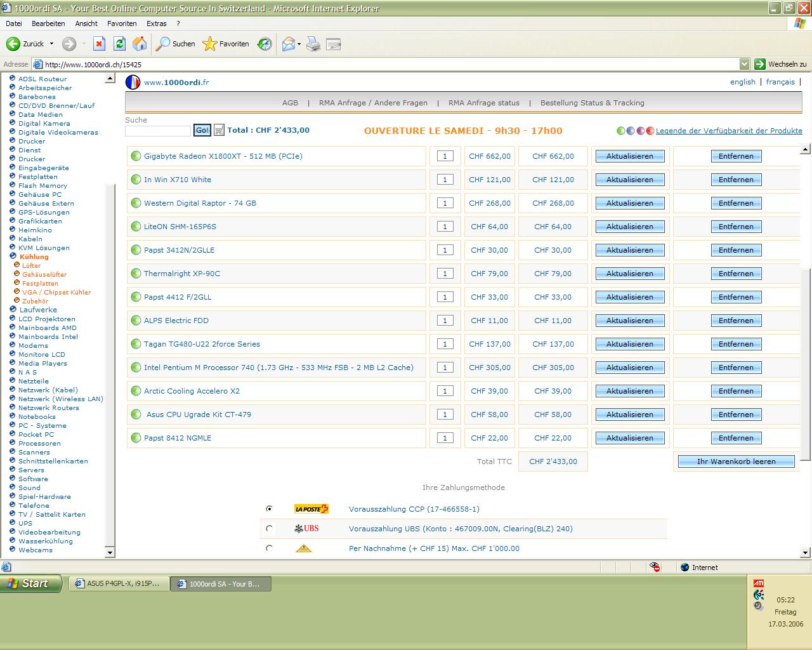Viewport: 812px width, 650px height.
Task: Click the green availability legend dot
Action: tap(621, 131)
